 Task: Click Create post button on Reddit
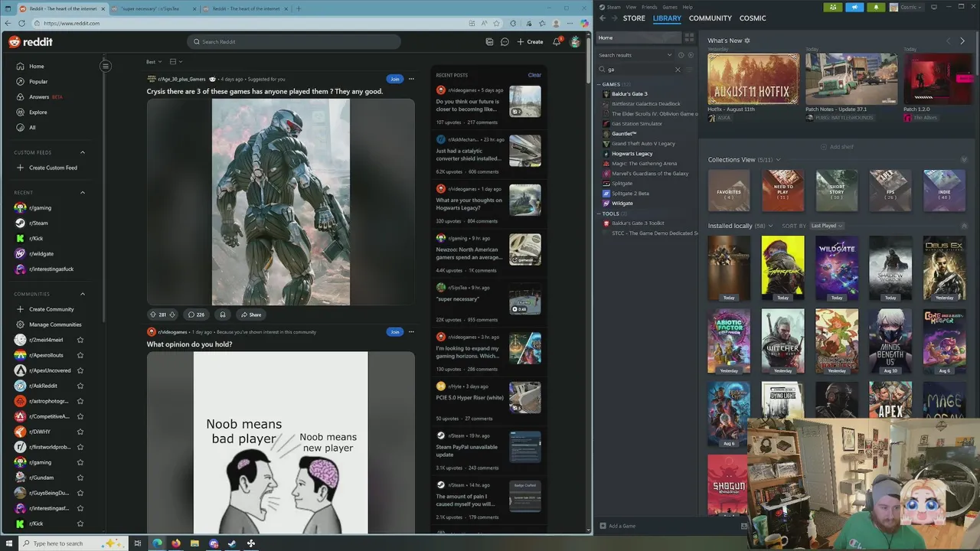coord(530,41)
